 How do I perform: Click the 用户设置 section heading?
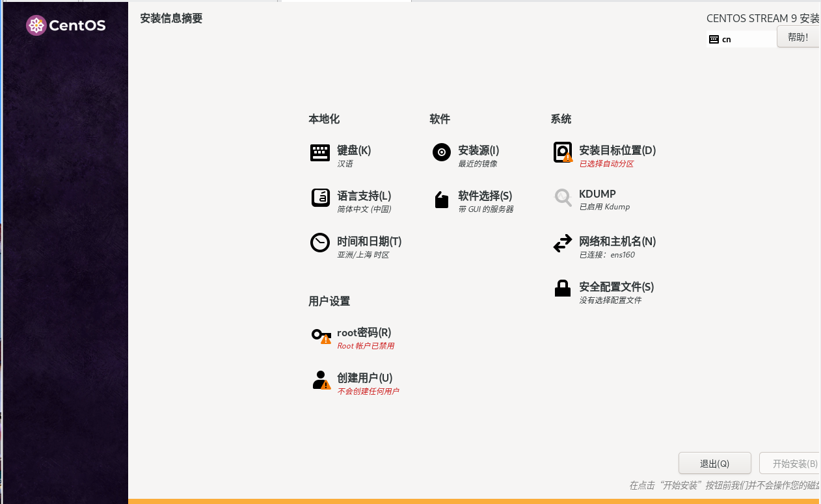tap(329, 301)
